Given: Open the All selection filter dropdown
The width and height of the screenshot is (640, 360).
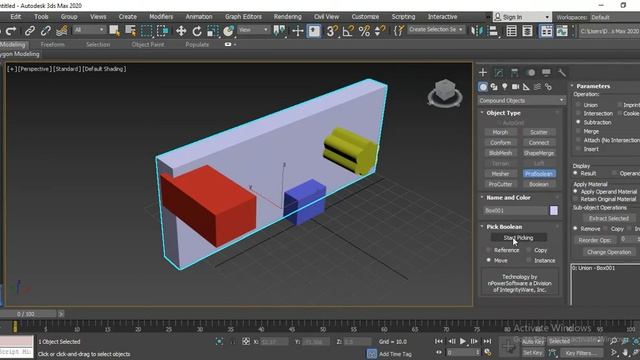Looking at the screenshot, I should pyautogui.click(x=89, y=30).
